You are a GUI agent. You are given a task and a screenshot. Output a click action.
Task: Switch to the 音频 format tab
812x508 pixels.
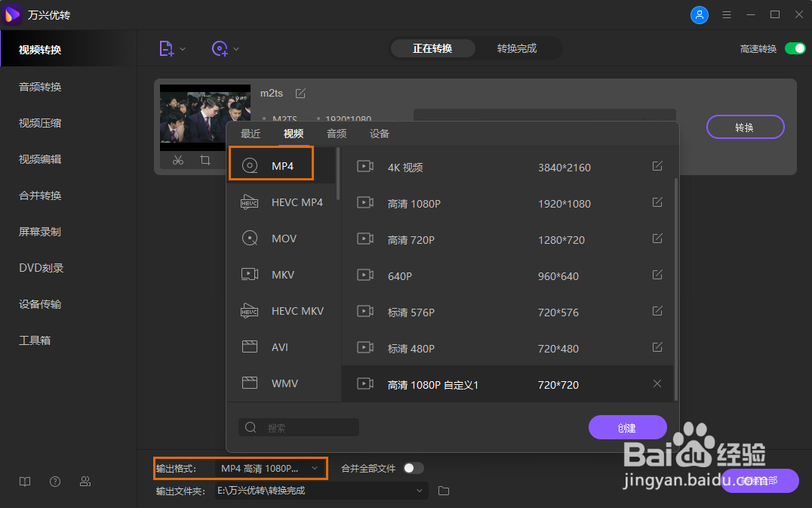[337, 134]
